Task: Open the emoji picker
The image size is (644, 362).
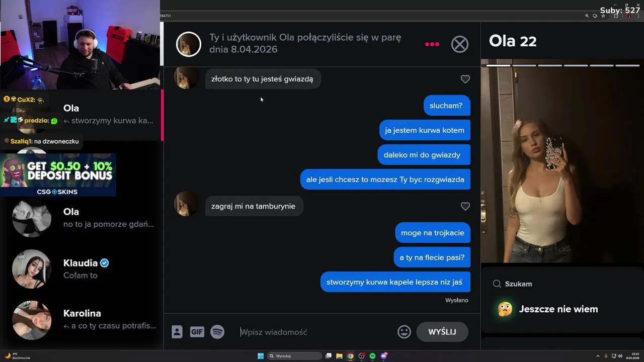Action: click(x=404, y=332)
